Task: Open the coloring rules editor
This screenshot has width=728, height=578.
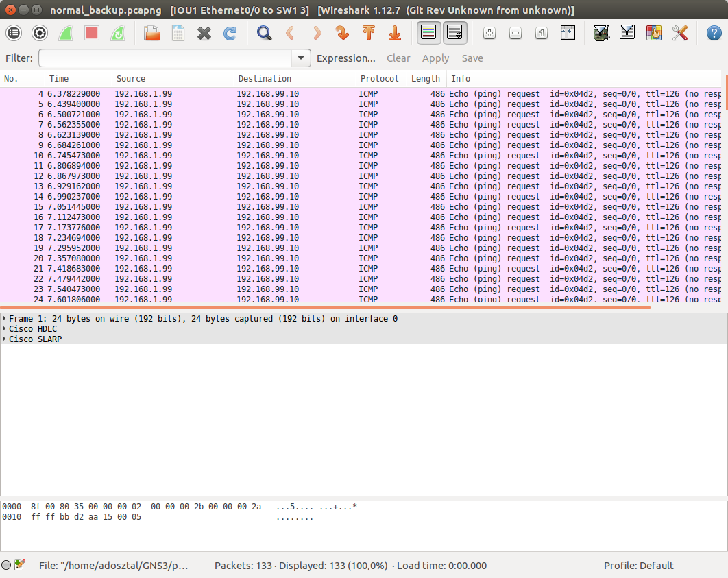Action: coord(654,33)
